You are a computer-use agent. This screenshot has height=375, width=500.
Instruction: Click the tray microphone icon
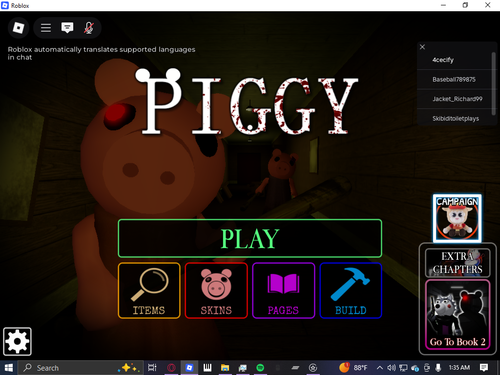pos(438,368)
